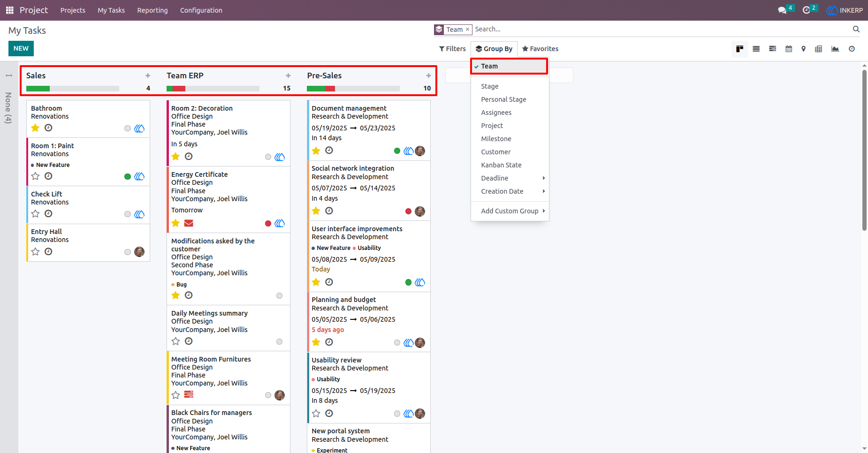Switch to list view icon

[756, 49]
